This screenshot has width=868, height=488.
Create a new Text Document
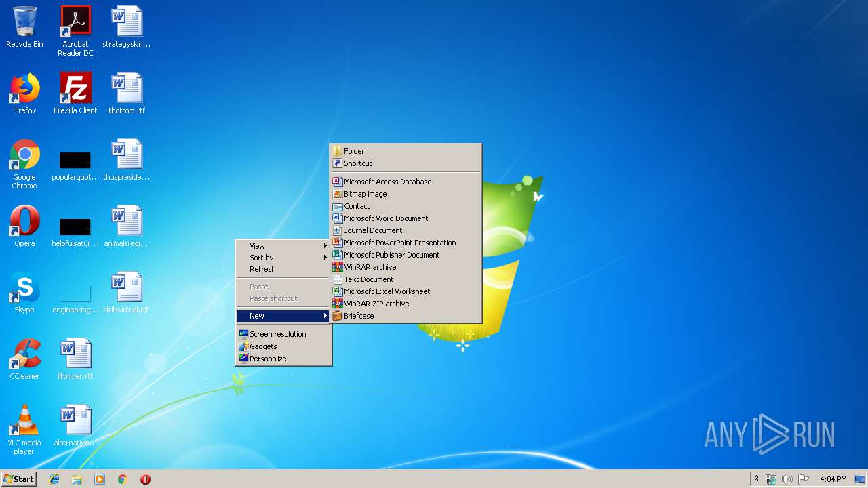(406, 279)
